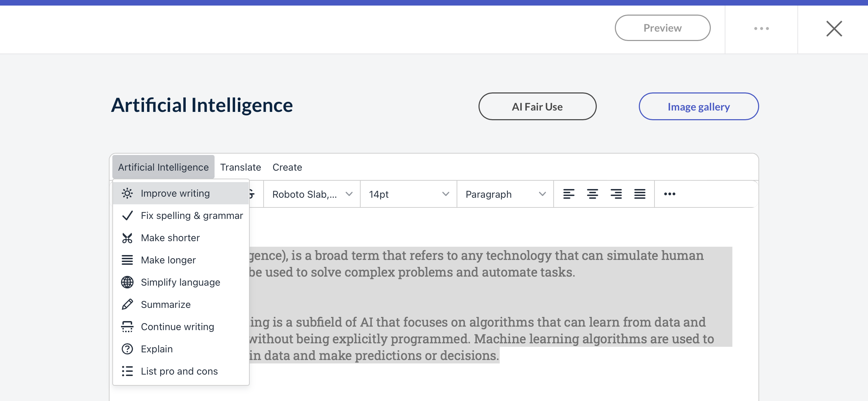Screen dimensions: 868x401
Task: Click the globe icon for Simplify language
Action: pyautogui.click(x=127, y=282)
